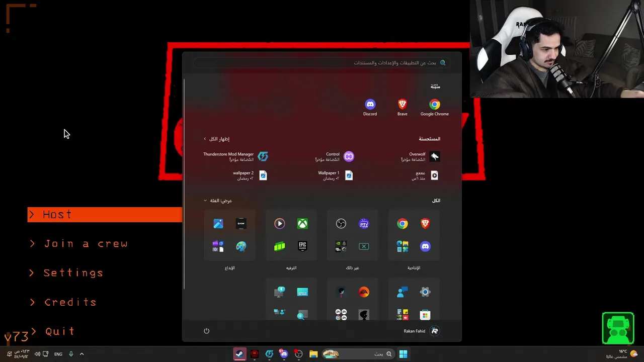Open OBS Studio in غير ذلك category
Image resolution: width=644 pixels, height=362 pixels.
pos(341,224)
